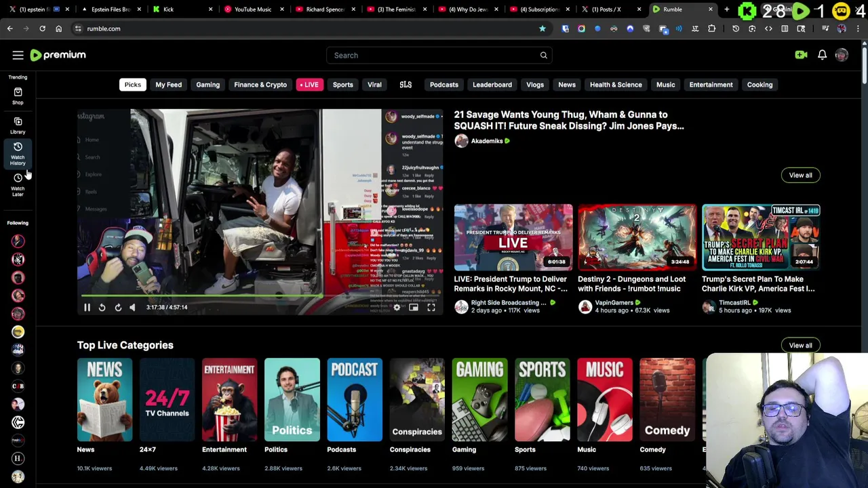The image size is (868, 488).
Task: Select the Cooking tab
Action: pos(759,85)
